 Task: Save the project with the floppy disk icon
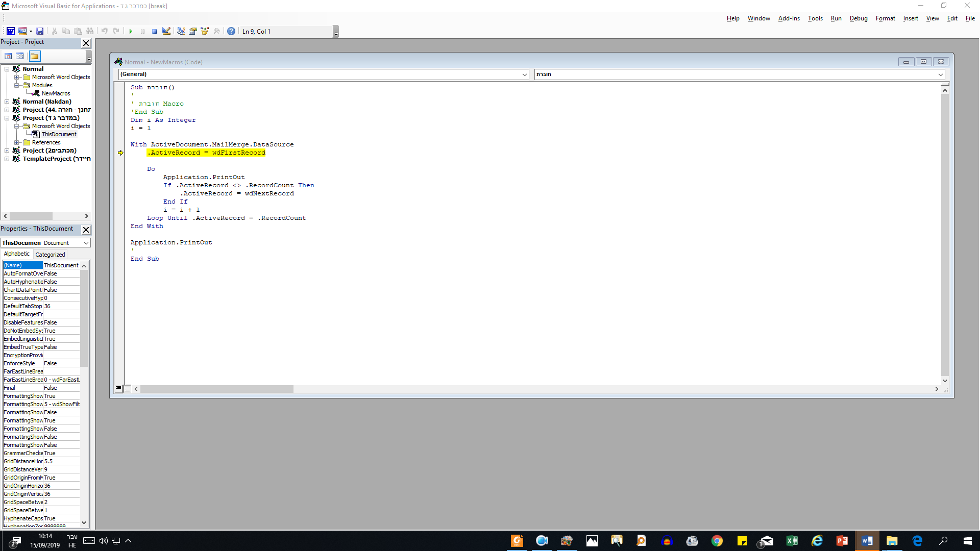tap(40, 31)
